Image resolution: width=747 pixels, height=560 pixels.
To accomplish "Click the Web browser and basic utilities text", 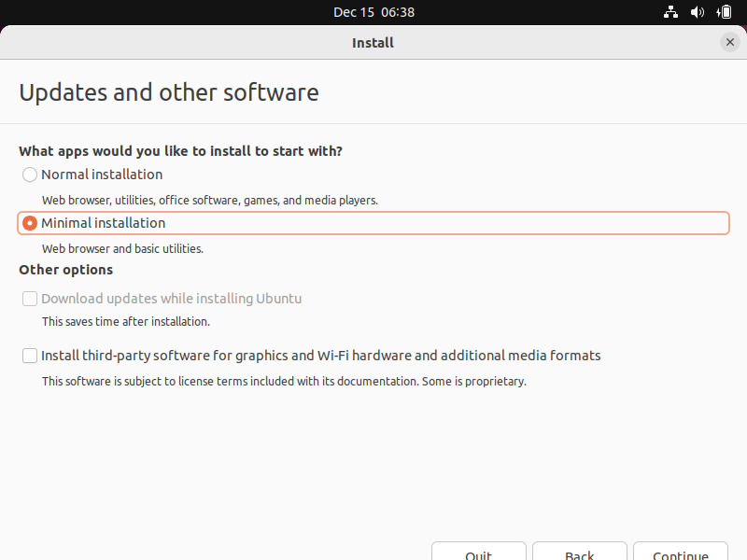I will tap(122, 249).
